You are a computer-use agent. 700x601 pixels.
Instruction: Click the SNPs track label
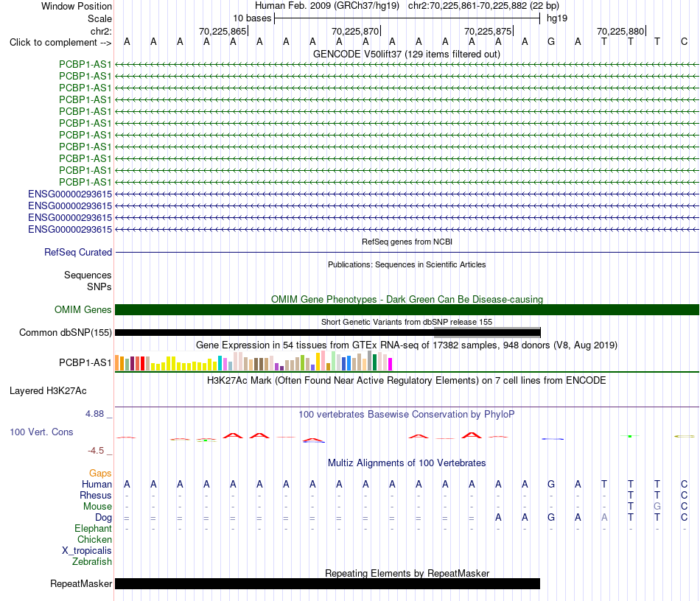tap(99, 287)
